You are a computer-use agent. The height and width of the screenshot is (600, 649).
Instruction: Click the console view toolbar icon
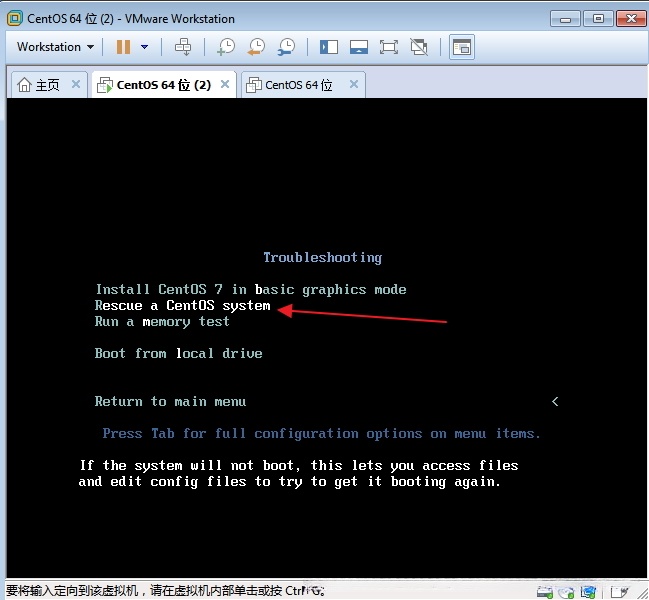pos(462,47)
